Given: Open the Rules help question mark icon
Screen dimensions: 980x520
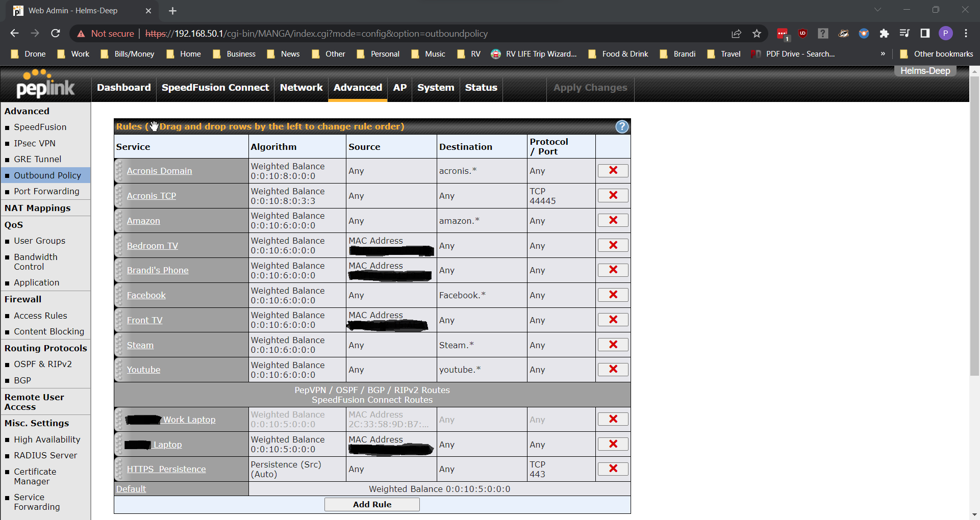Looking at the screenshot, I should [621, 127].
